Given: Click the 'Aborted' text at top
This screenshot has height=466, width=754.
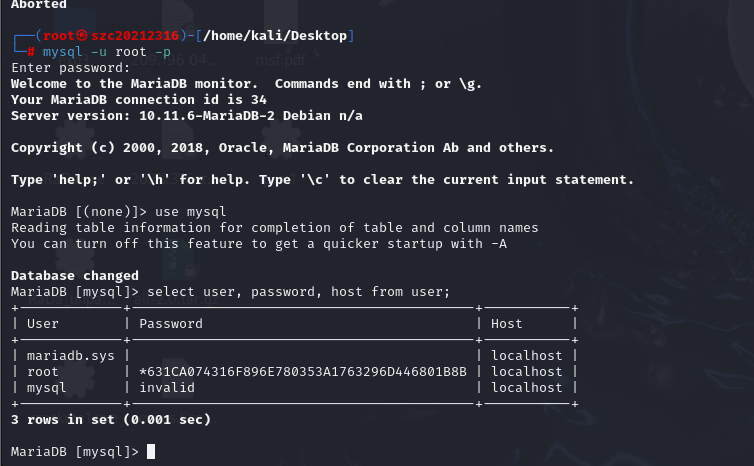Looking at the screenshot, I should pos(39,5).
